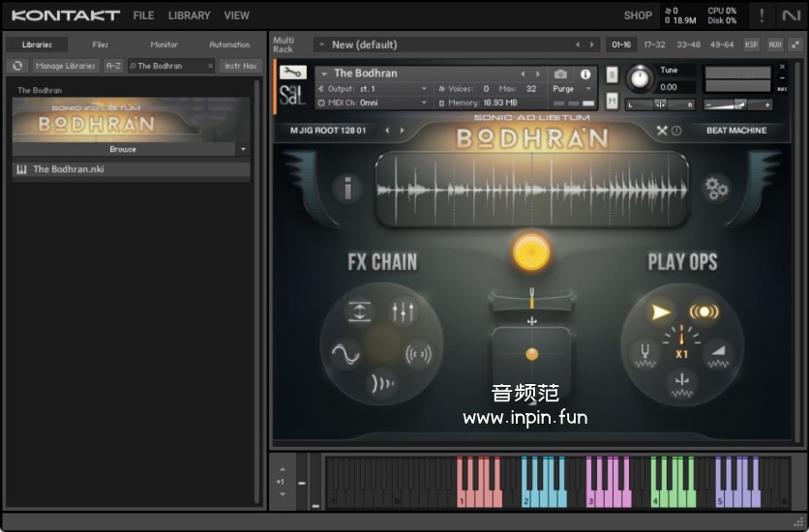Click the refresh libraries icon
Screen dimensions: 809x532
[x=17, y=66]
